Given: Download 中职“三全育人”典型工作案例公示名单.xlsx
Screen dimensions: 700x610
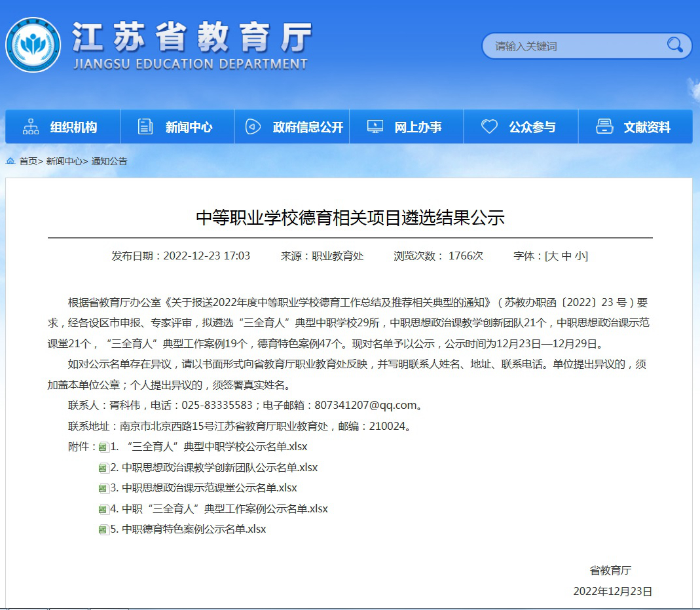Looking at the screenshot, I should click(x=219, y=508).
